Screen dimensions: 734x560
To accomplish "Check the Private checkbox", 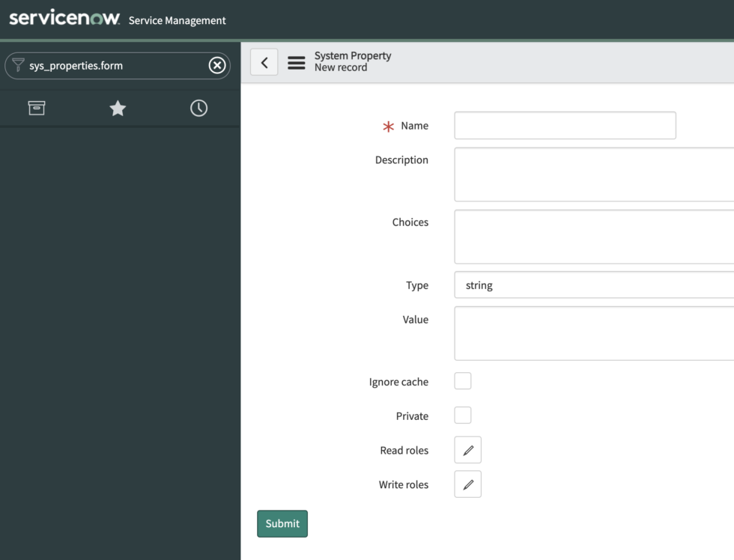I will coord(462,415).
